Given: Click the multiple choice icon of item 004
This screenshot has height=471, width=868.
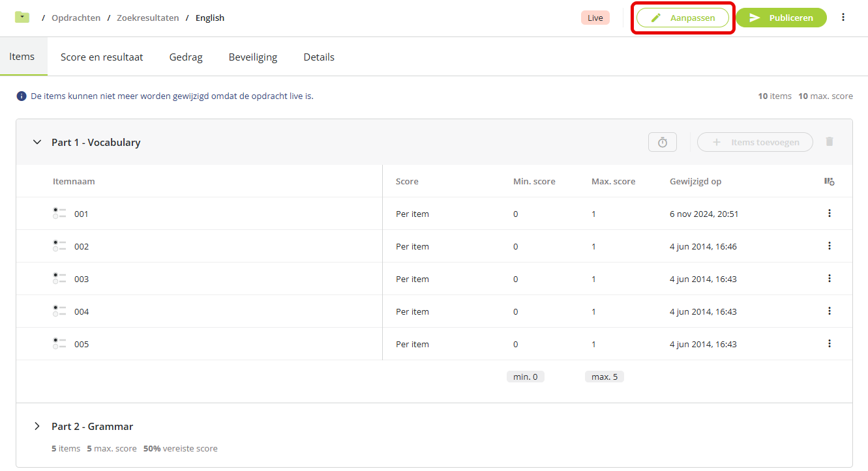Looking at the screenshot, I should pos(59,311).
